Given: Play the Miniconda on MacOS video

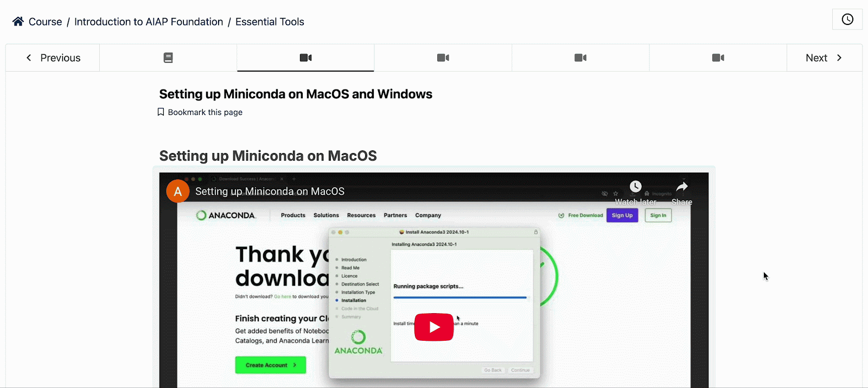Looking at the screenshot, I should pyautogui.click(x=434, y=327).
